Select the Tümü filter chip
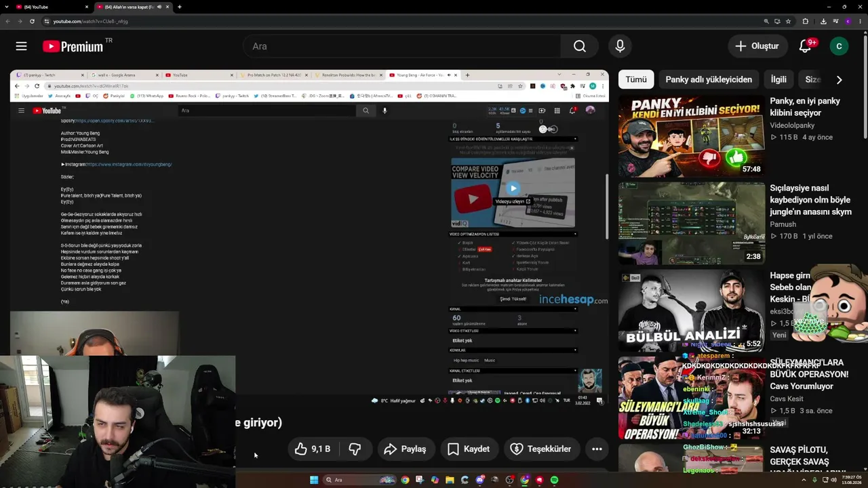 (636, 79)
